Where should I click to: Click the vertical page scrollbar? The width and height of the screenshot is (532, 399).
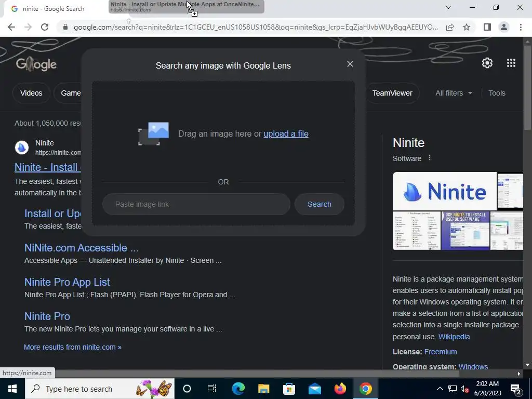[x=527, y=88]
